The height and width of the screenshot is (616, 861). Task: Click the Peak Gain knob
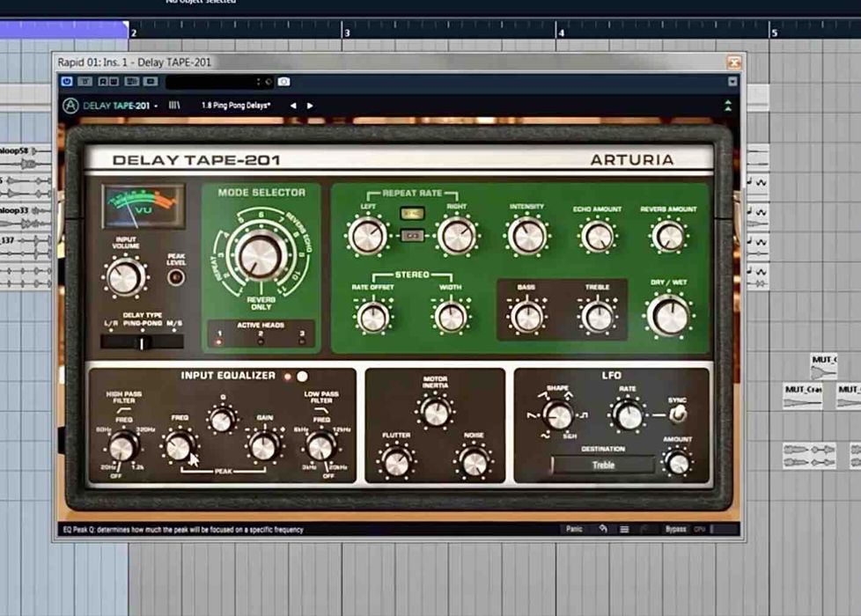tap(264, 446)
